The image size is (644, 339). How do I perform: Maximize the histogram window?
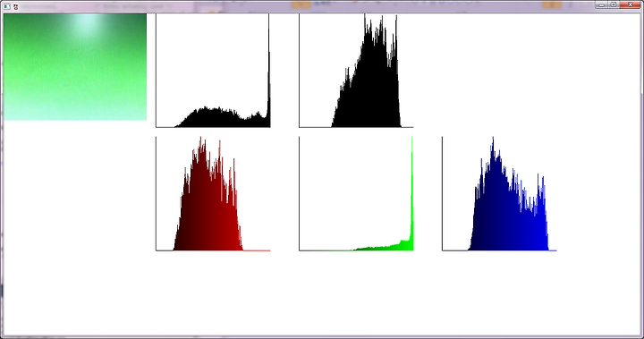click(x=614, y=5)
